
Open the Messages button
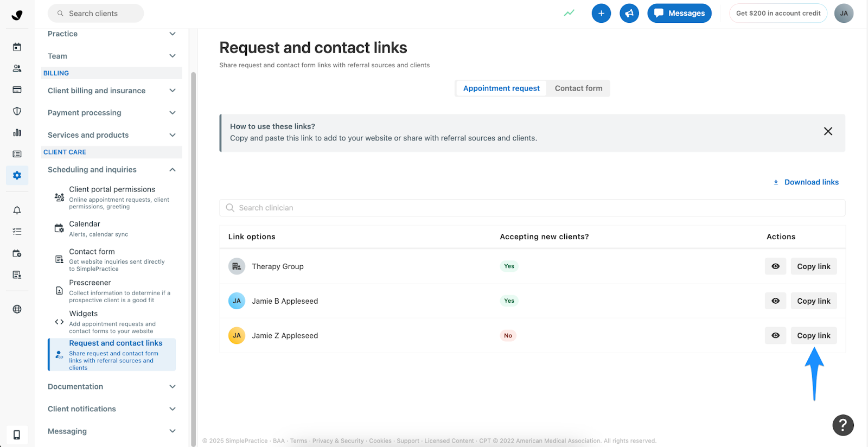point(679,13)
